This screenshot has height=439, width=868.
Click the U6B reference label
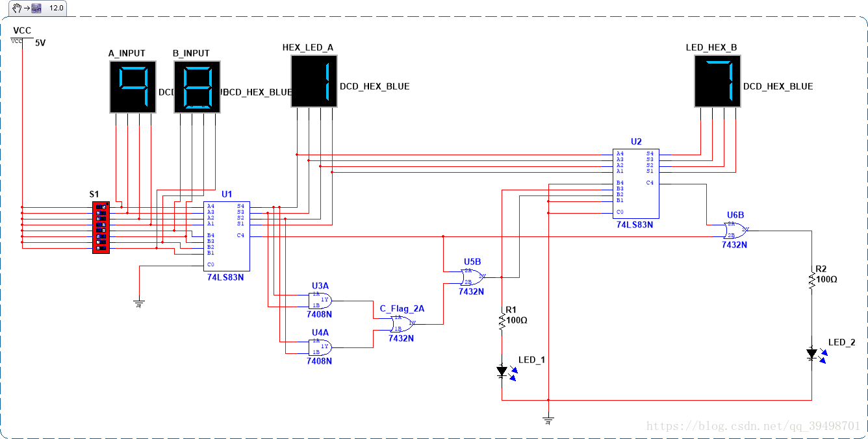tap(735, 214)
